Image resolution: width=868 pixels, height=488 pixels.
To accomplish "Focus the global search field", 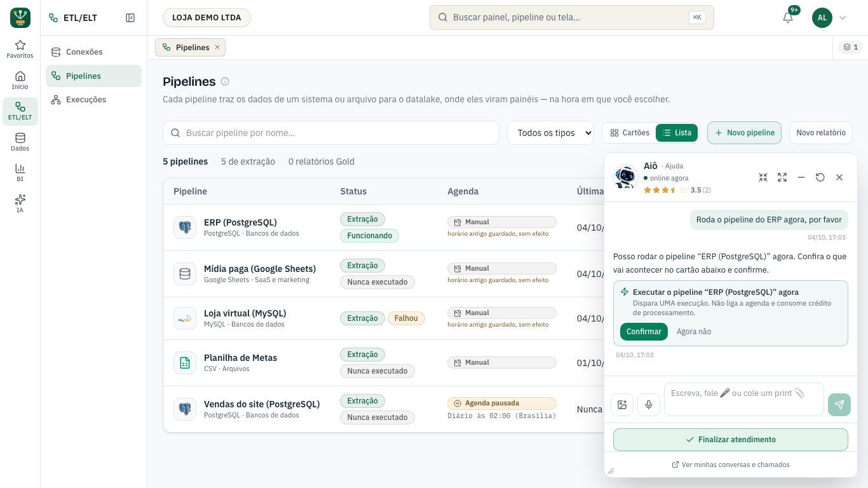I will pyautogui.click(x=572, y=18).
